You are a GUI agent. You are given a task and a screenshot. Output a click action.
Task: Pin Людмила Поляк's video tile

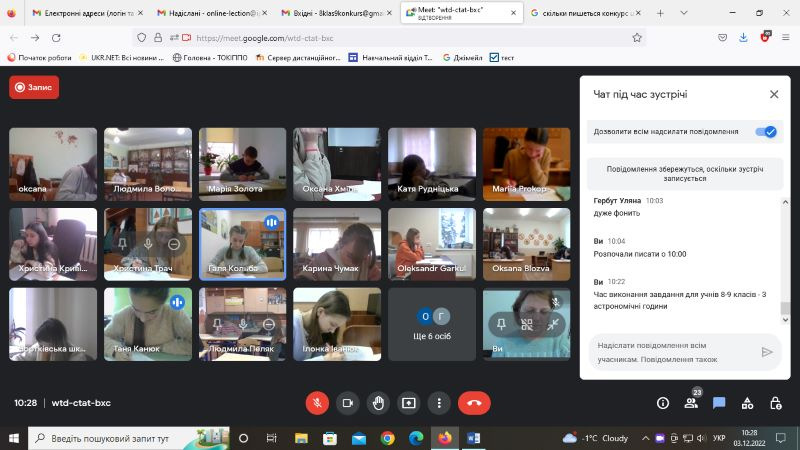pyautogui.click(x=217, y=323)
